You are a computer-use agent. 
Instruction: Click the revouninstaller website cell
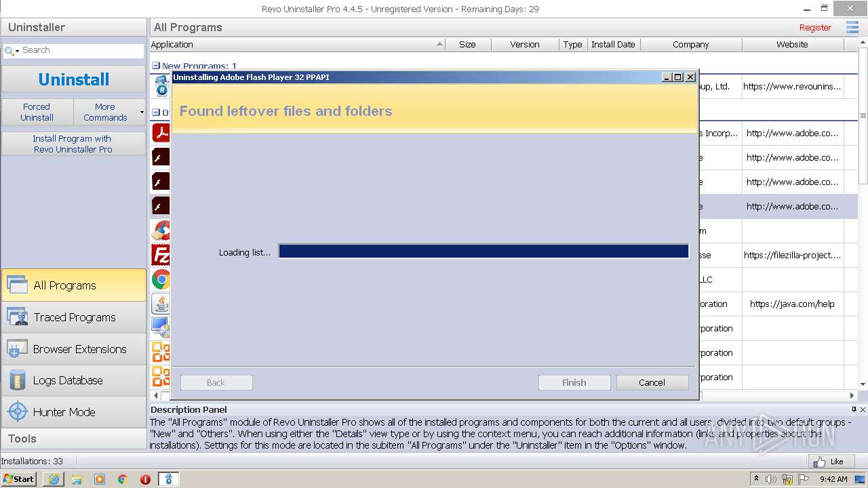coord(792,86)
